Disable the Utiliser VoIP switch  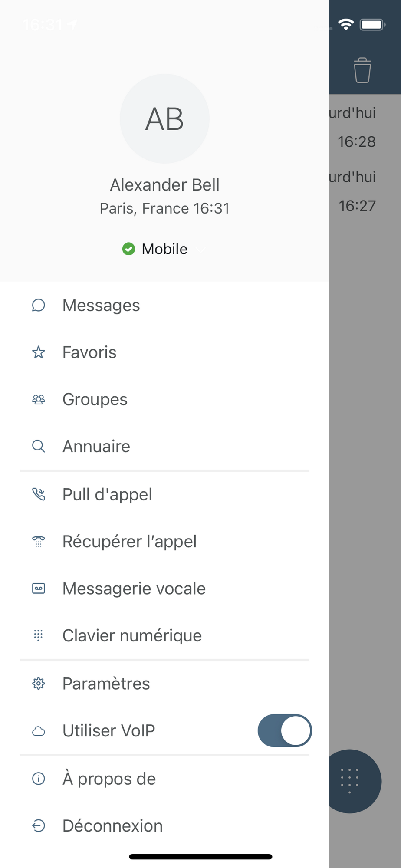tap(285, 730)
